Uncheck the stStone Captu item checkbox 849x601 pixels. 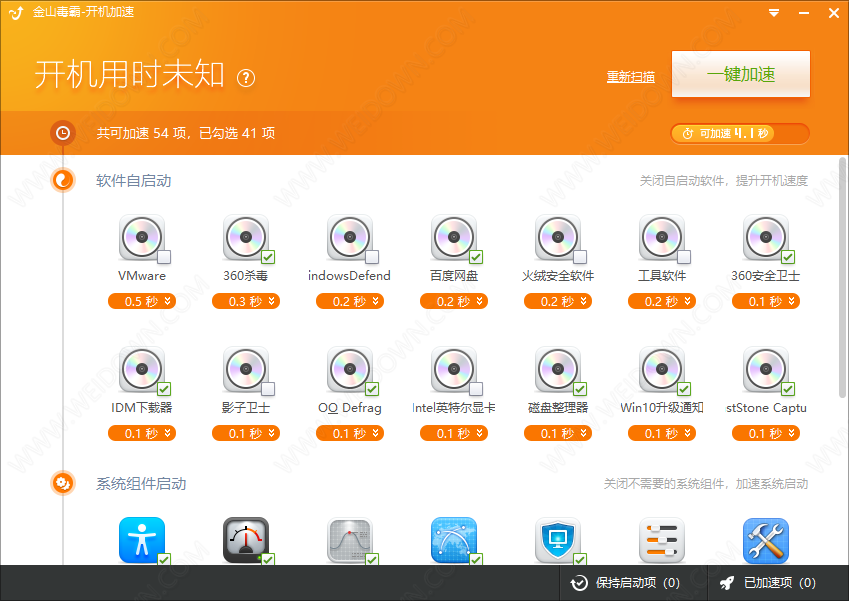788,389
